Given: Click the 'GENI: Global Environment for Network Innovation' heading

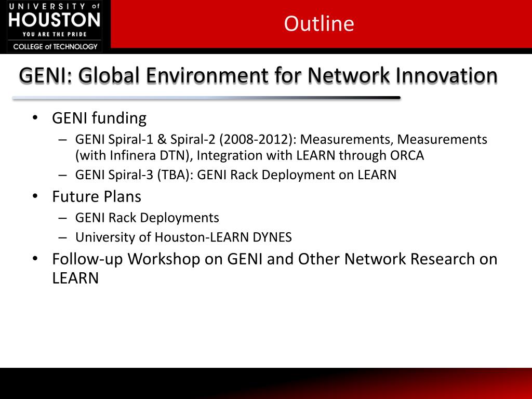Looking at the screenshot, I should [x=258, y=75].
